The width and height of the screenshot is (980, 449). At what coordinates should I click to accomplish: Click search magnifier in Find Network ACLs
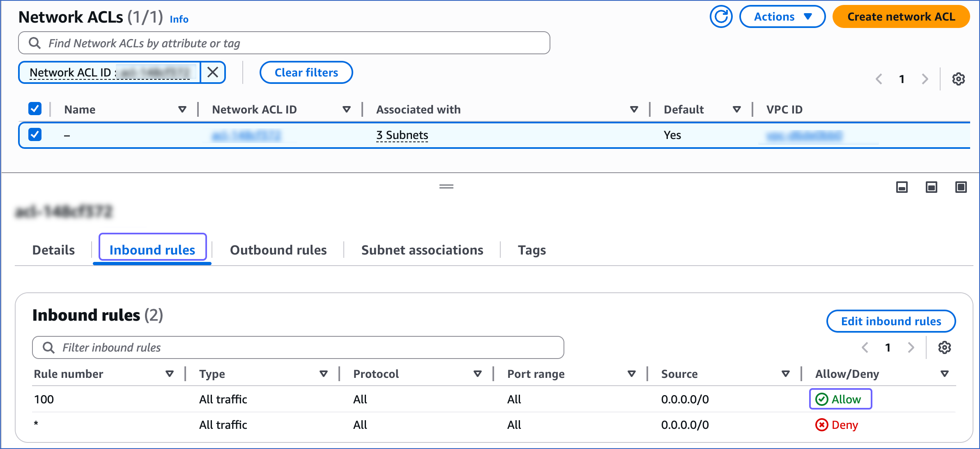pos(35,43)
